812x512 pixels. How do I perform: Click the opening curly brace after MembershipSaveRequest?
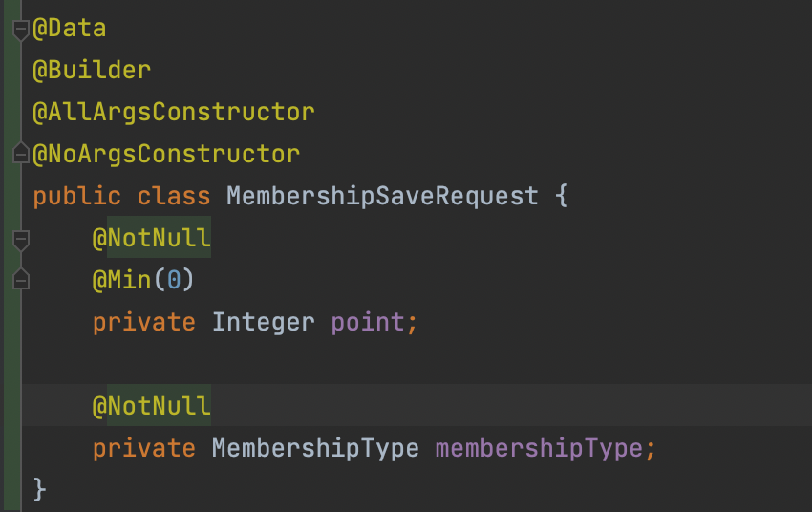(x=562, y=196)
